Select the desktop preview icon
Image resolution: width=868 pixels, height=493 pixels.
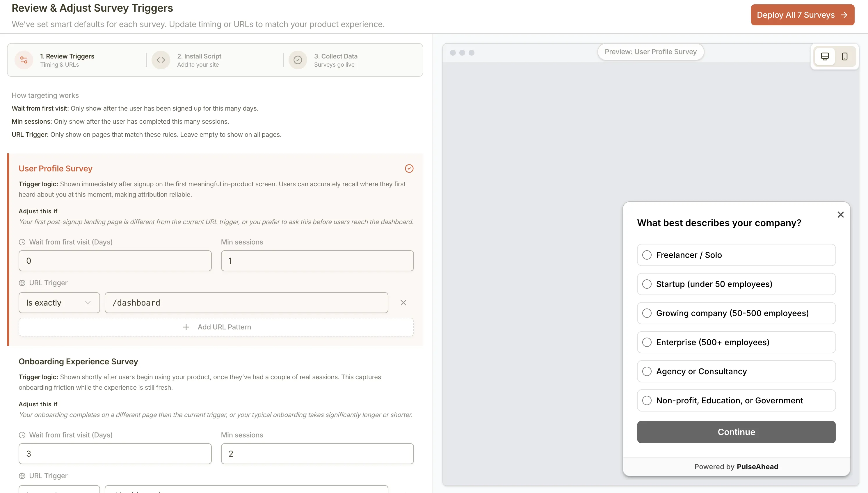coord(825,56)
